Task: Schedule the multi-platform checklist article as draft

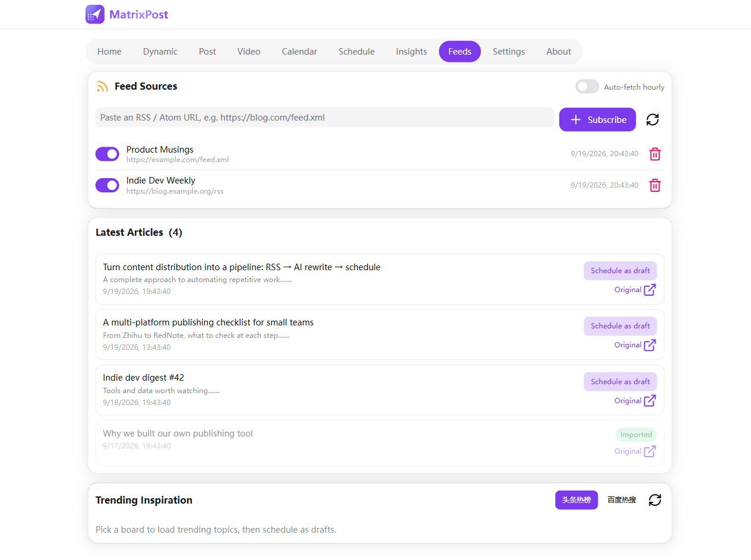Action: (x=620, y=326)
